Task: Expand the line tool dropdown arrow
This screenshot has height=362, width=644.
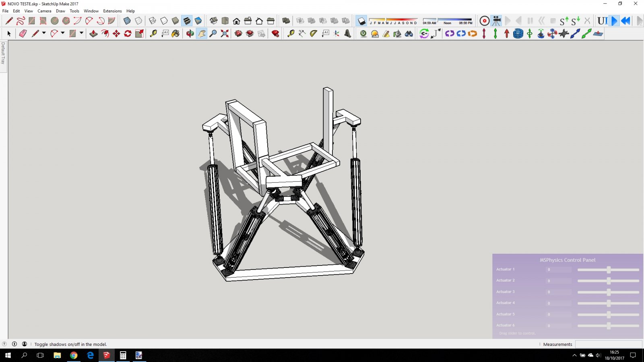Action: [44, 33]
